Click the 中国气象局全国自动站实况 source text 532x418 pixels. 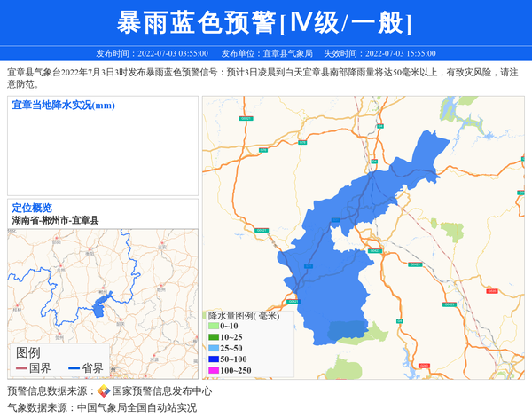point(137,408)
